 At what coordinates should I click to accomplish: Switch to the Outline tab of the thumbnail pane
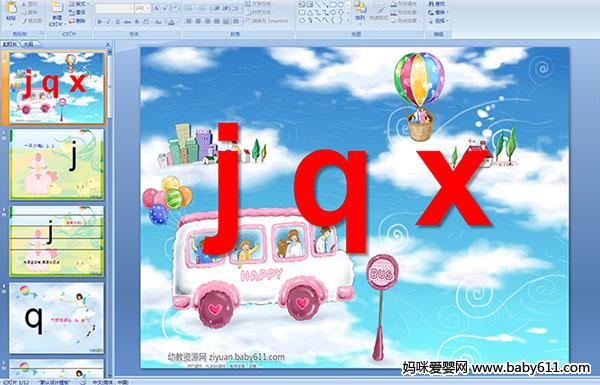pos(28,44)
